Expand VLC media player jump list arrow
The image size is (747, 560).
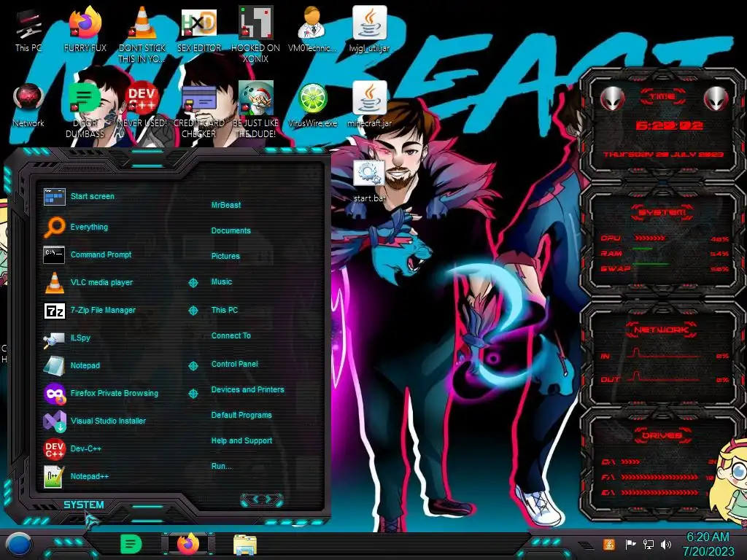pyautogui.click(x=193, y=282)
